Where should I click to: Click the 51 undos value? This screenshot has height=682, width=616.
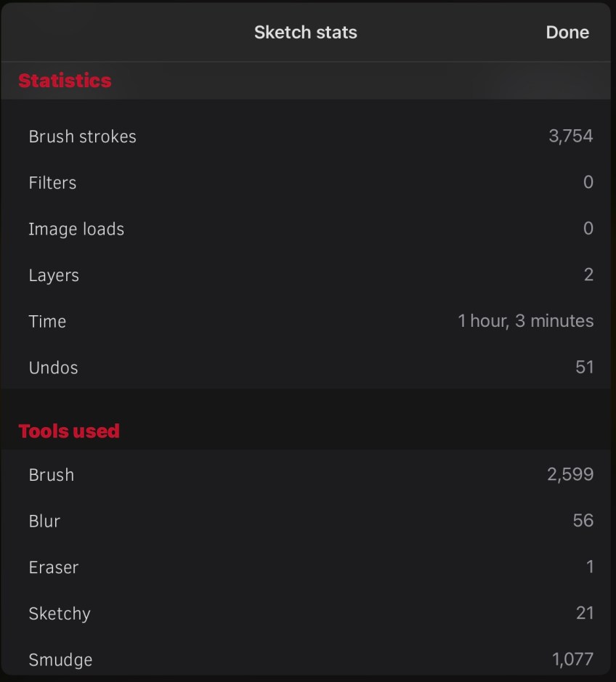584,368
